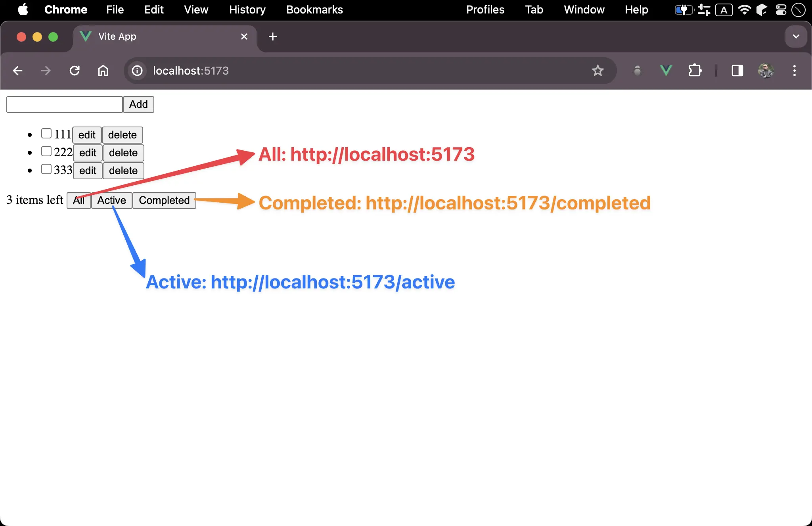Delete the 333 todo item
The width and height of the screenshot is (812, 526).
[123, 171]
